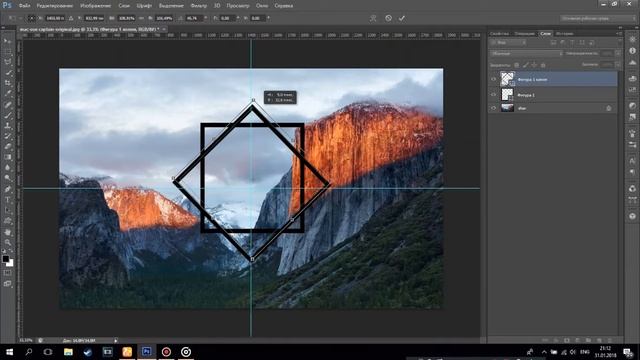Image resolution: width=640 pixels, height=360 pixels.
Task: Open the fill slider arrow
Action: [x=618, y=65]
